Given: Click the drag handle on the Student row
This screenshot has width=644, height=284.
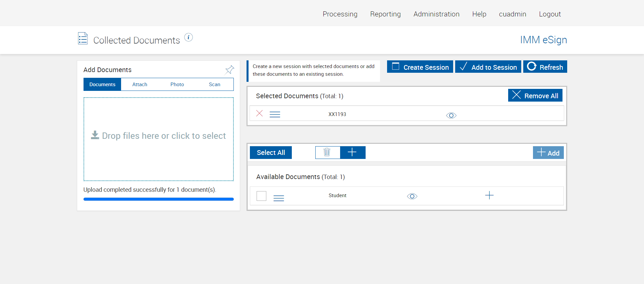Looking at the screenshot, I should tap(278, 198).
